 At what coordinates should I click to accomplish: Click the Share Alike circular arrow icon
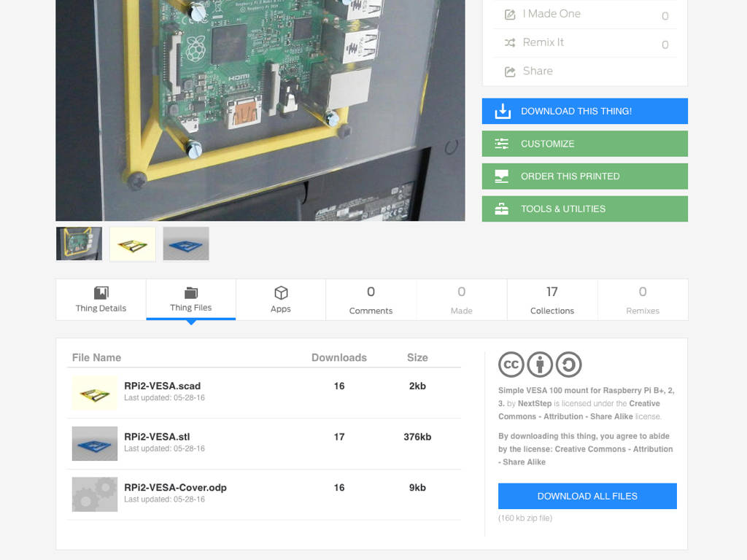click(568, 365)
